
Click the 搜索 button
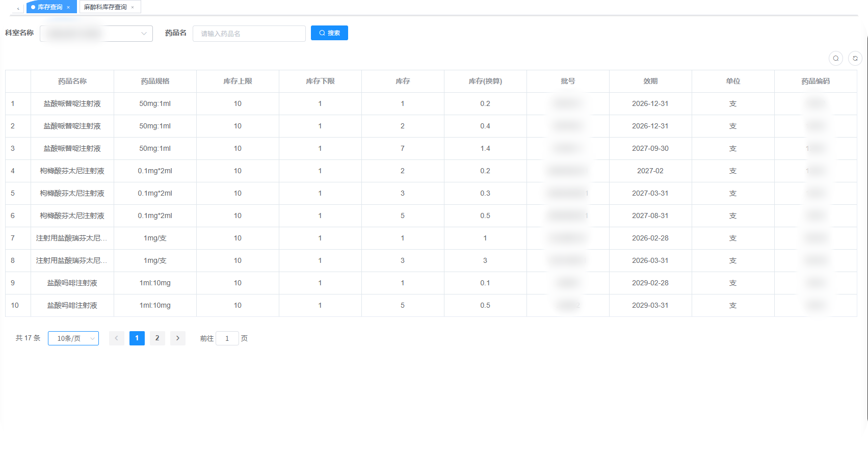[x=329, y=33]
